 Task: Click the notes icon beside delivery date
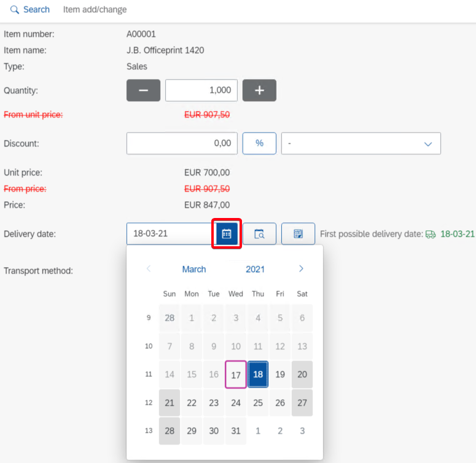(x=298, y=234)
